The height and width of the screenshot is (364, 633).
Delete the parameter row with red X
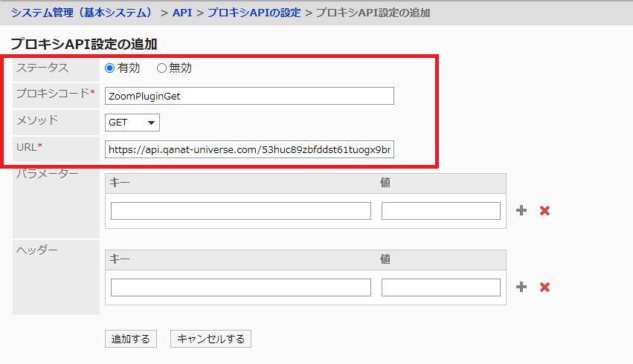click(x=544, y=211)
